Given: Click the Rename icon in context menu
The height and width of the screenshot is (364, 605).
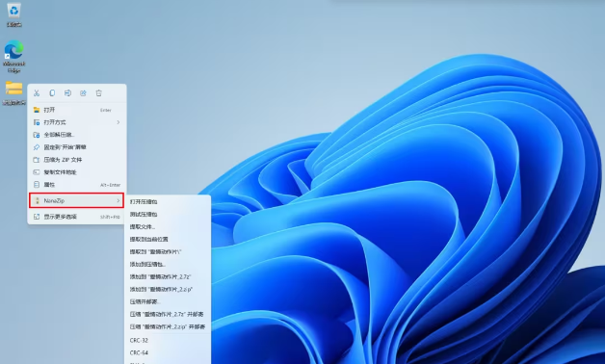Looking at the screenshot, I should (67, 93).
